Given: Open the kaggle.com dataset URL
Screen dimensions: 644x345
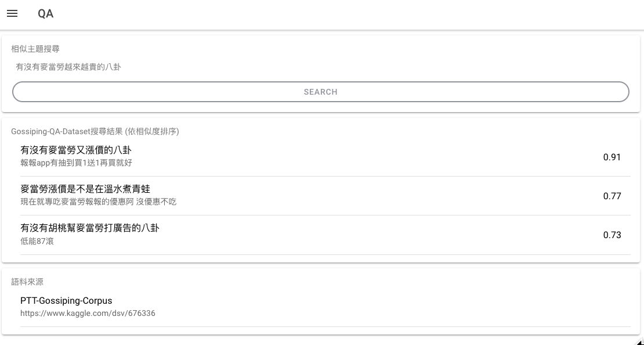Looking at the screenshot, I should [x=88, y=313].
